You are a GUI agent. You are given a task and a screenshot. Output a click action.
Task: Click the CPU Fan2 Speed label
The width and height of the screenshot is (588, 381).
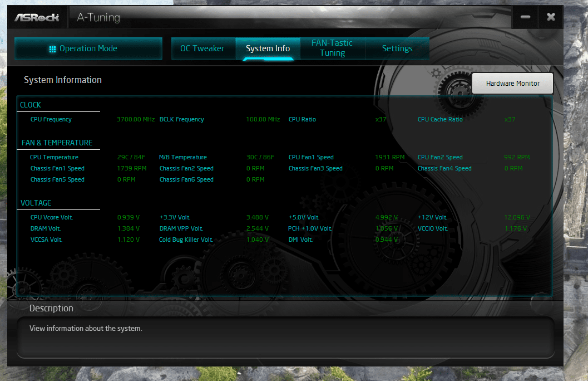coord(440,157)
